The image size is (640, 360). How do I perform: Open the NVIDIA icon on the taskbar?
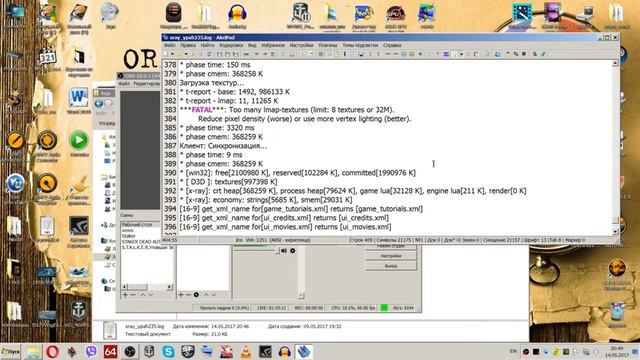(x=265, y=352)
